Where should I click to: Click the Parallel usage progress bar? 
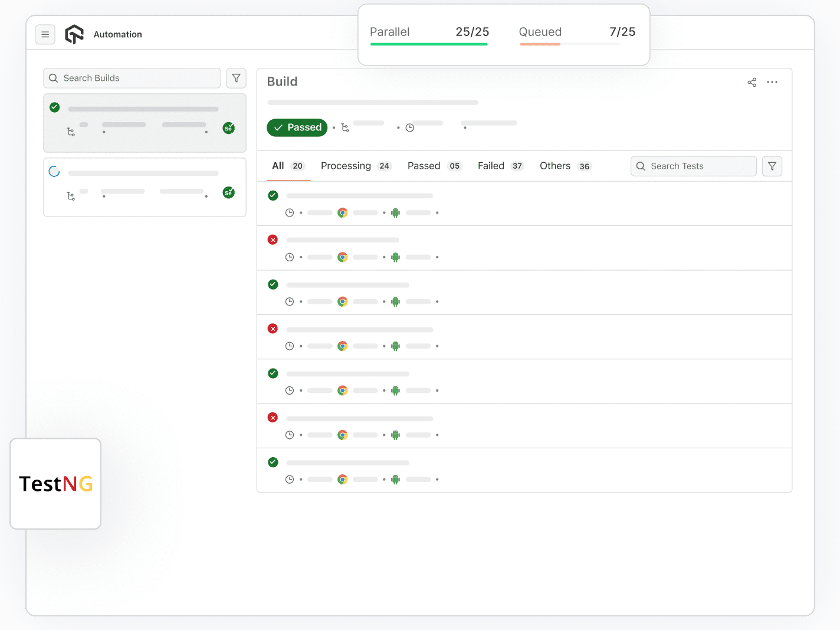(x=429, y=44)
